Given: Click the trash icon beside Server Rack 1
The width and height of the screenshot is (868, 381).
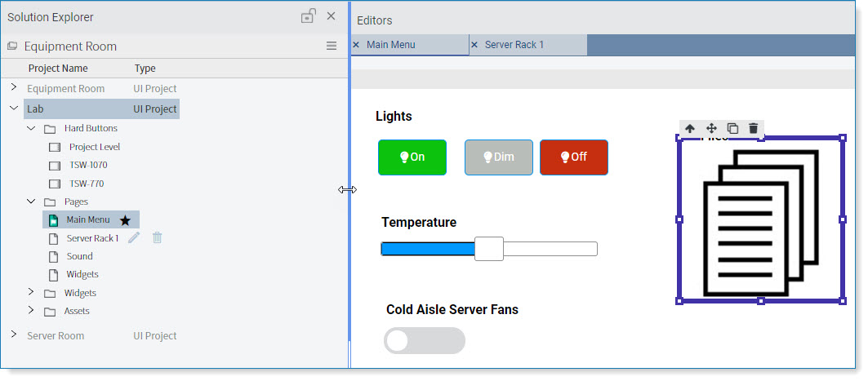Looking at the screenshot, I should (158, 237).
